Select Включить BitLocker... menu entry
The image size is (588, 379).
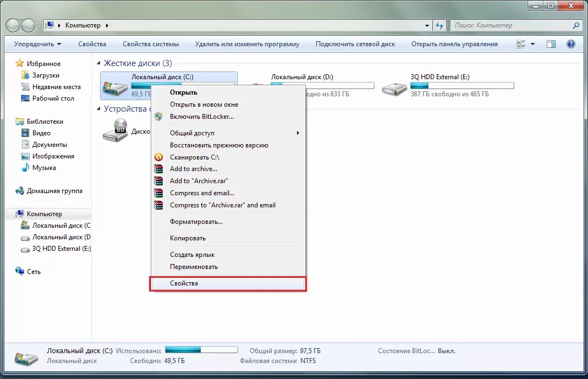202,117
